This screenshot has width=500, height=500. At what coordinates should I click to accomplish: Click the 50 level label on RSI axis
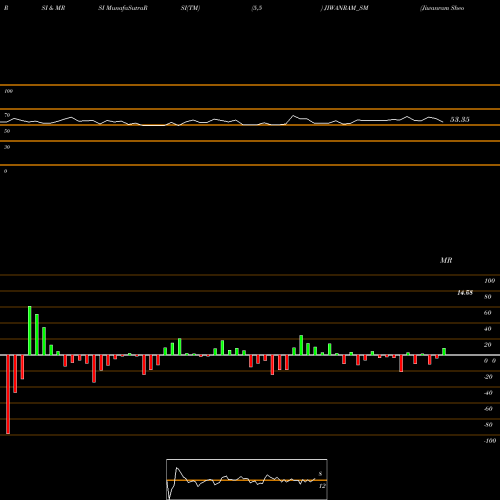[x=7, y=131]
